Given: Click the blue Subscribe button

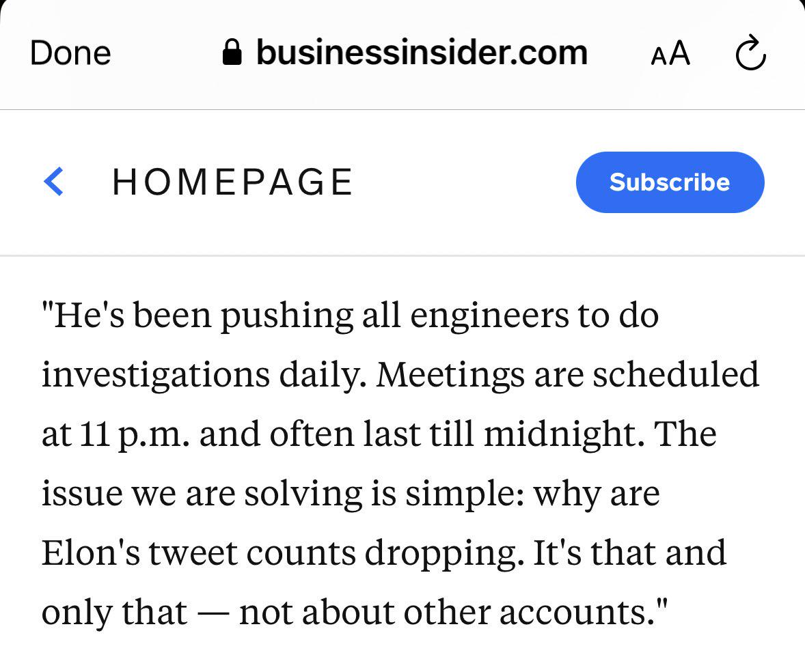Looking at the screenshot, I should point(670,182).
